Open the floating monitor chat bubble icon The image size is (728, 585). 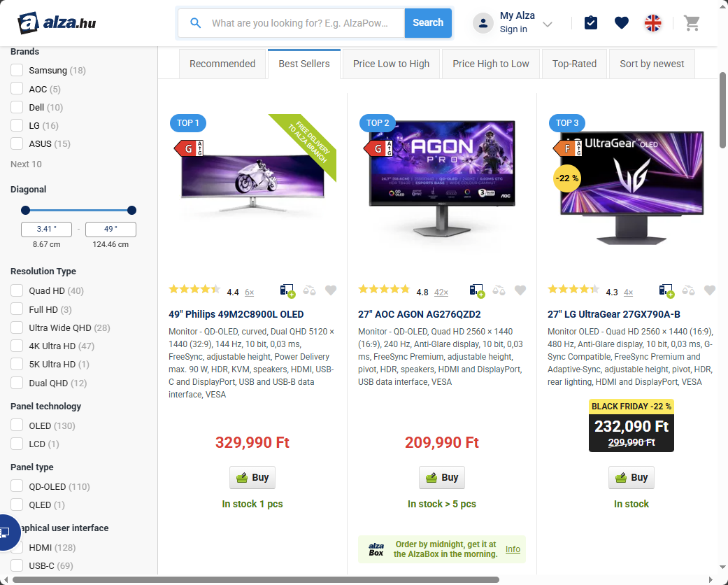(5, 533)
